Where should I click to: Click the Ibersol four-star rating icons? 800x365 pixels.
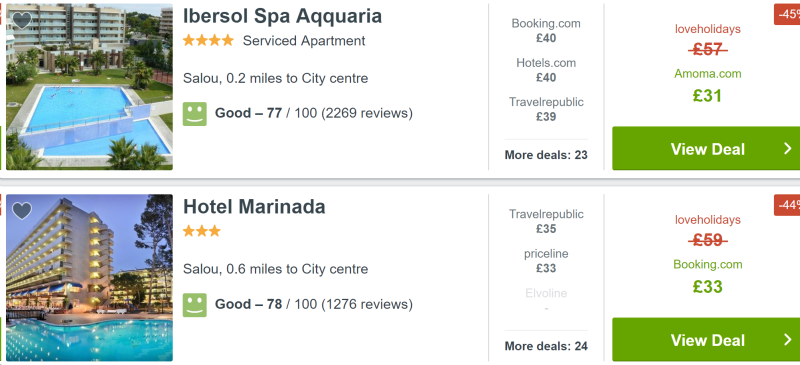tap(208, 40)
